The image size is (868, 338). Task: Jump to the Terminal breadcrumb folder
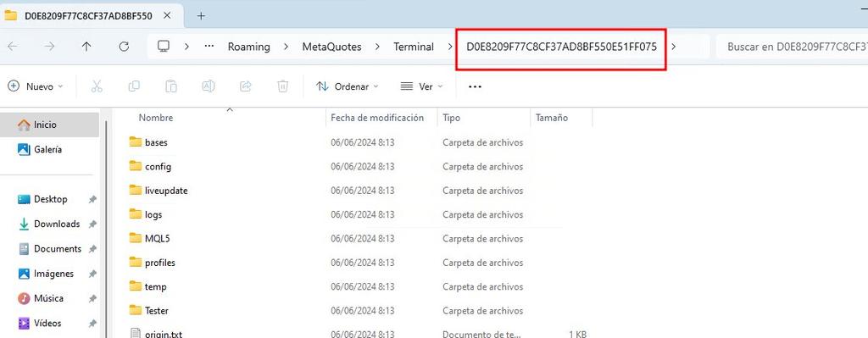coord(414,47)
